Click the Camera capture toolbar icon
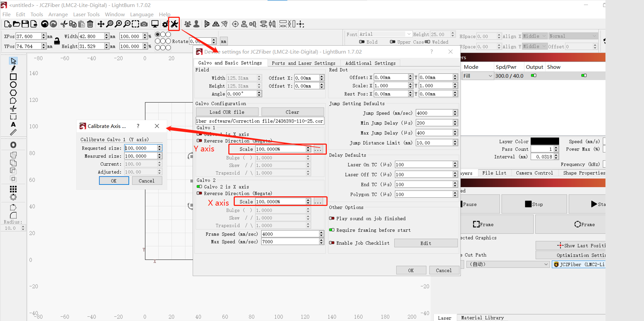The width and height of the screenshot is (644, 321). coord(144,24)
